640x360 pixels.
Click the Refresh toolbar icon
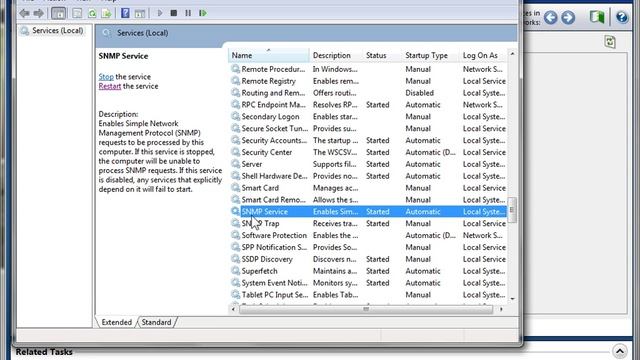coord(92,13)
